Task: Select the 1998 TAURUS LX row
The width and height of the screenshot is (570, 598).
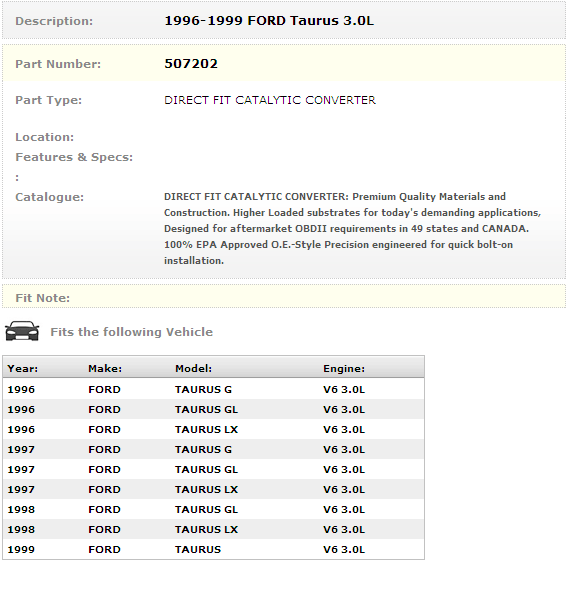Action: 214,529
